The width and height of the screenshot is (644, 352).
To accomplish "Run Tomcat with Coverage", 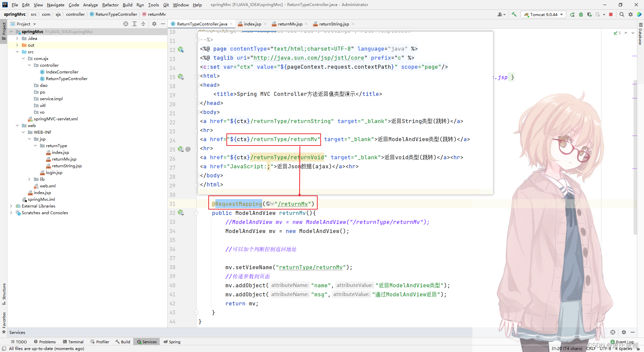I will pyautogui.click(x=589, y=14).
